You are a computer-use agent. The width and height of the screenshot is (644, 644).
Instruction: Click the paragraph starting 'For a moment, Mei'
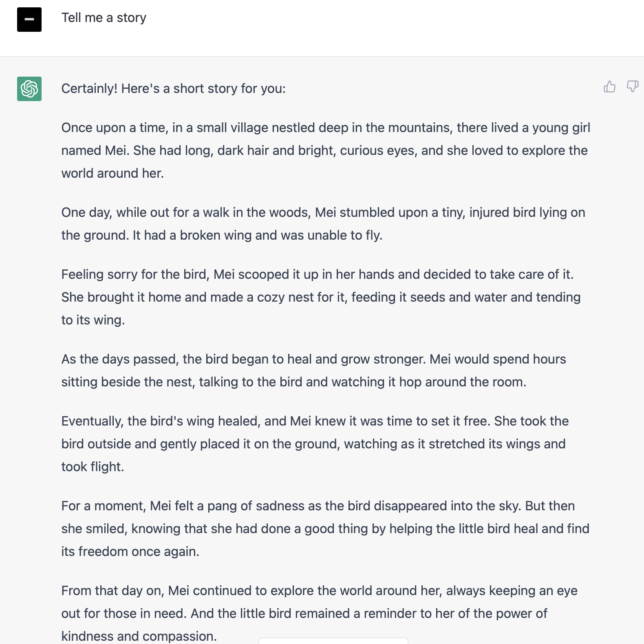pyautogui.click(x=326, y=529)
